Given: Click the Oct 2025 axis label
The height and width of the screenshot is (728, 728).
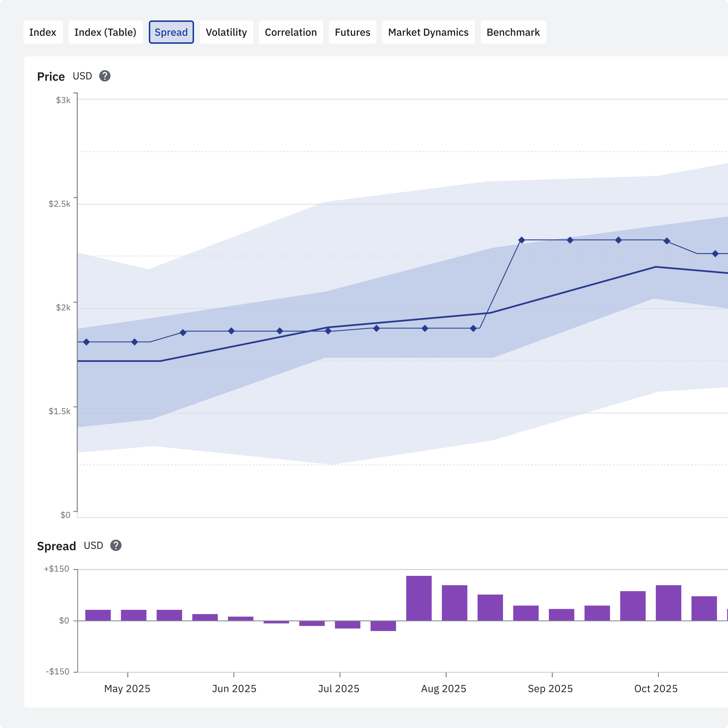Looking at the screenshot, I should 656,689.
